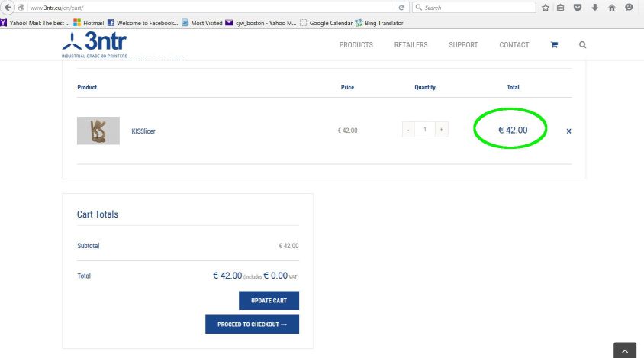Click the 3ntr logo
The height and width of the screenshot is (358, 644).
[x=95, y=44]
